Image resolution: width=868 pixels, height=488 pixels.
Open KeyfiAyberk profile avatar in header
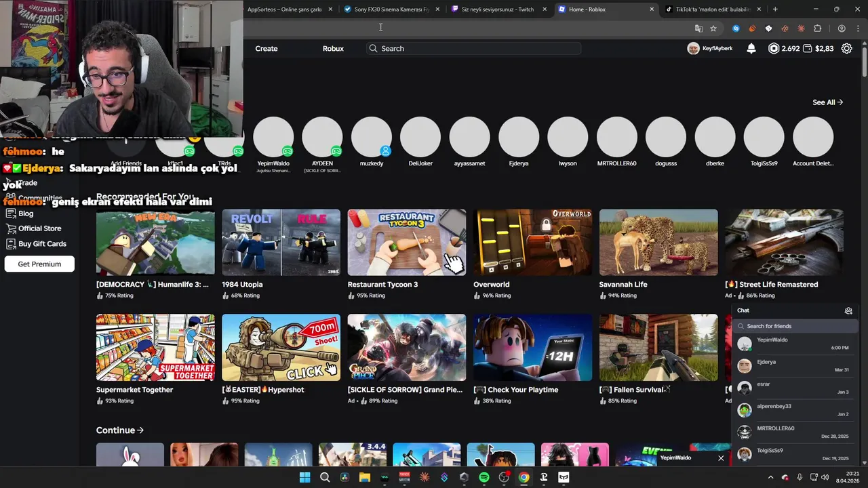693,48
